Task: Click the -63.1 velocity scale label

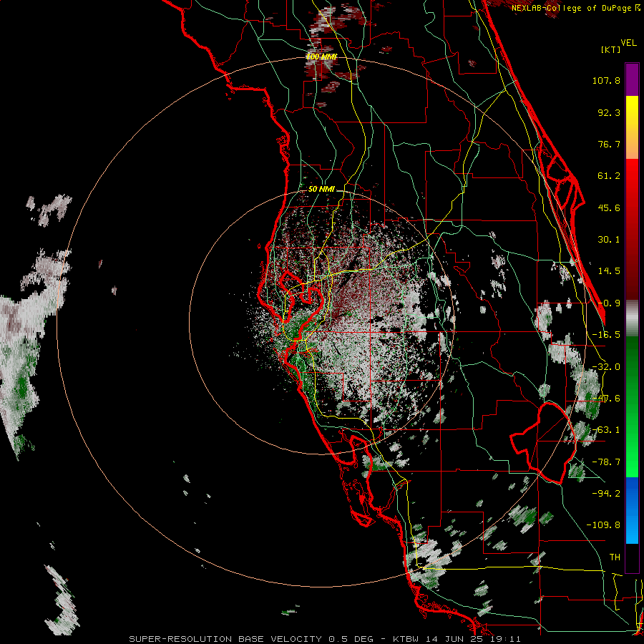Action: click(606, 430)
